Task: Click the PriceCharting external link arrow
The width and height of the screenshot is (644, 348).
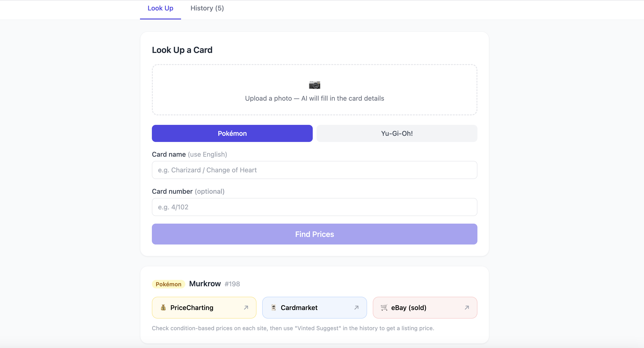Action: [x=246, y=307]
